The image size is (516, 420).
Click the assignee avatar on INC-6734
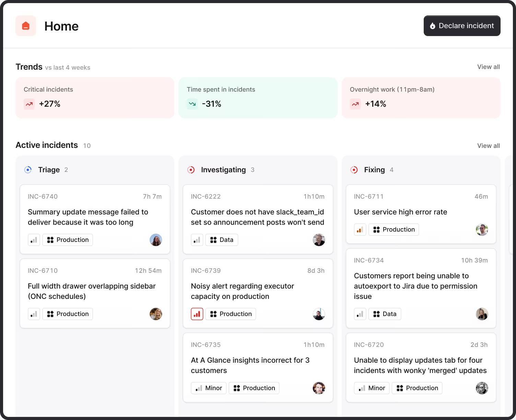pos(482,314)
